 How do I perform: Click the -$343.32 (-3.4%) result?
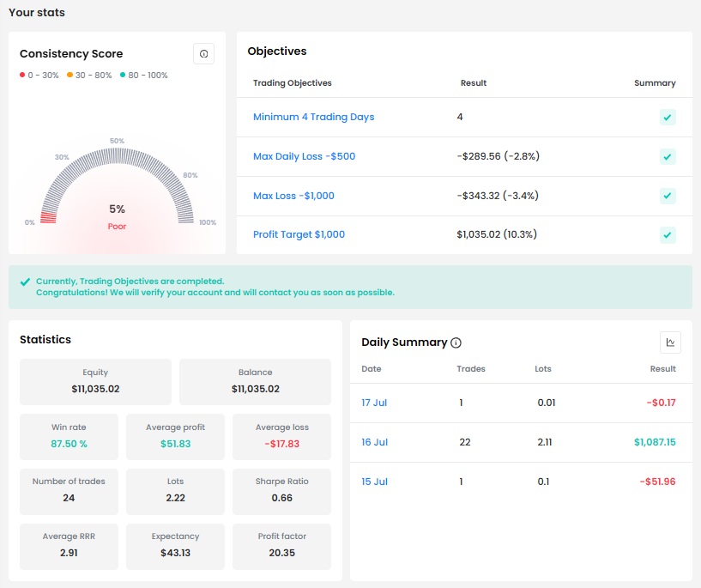(498, 196)
